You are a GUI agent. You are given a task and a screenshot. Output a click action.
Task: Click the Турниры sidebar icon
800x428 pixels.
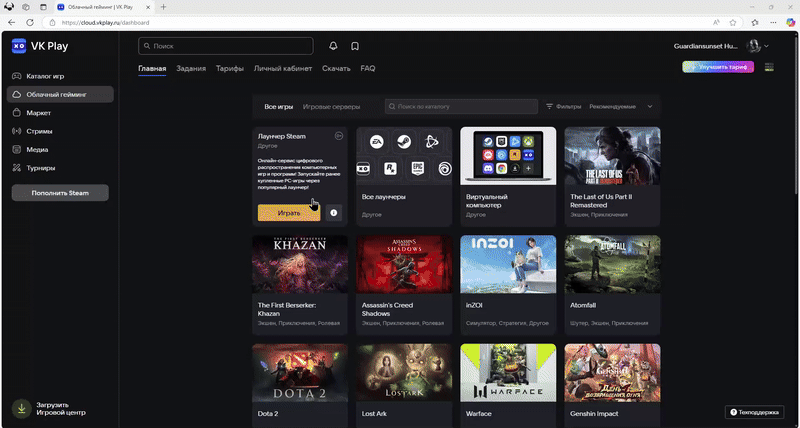17,168
